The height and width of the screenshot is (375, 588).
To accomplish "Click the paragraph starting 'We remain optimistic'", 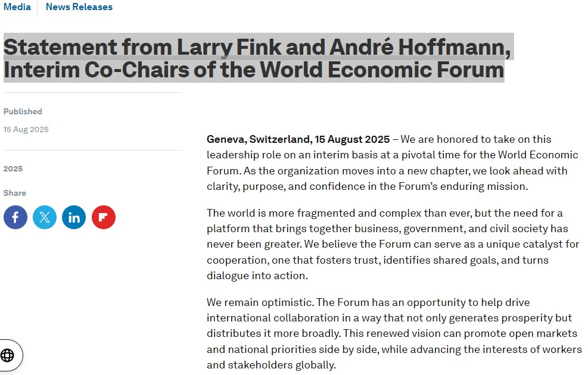I will (394, 333).
